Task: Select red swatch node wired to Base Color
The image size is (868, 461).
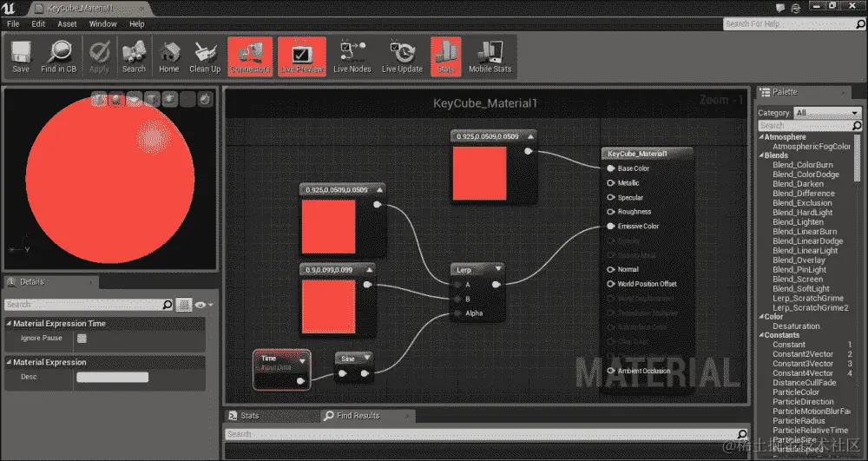Action: coord(479,173)
